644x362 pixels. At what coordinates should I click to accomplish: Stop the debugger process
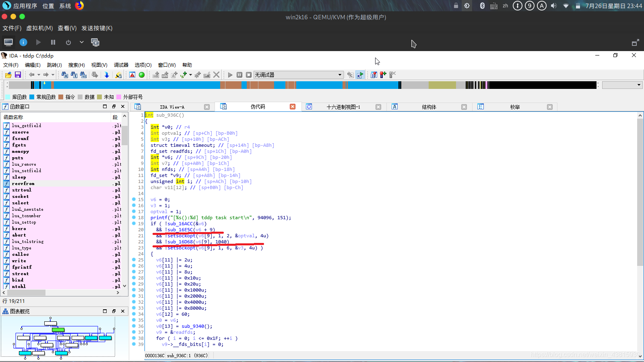click(249, 75)
